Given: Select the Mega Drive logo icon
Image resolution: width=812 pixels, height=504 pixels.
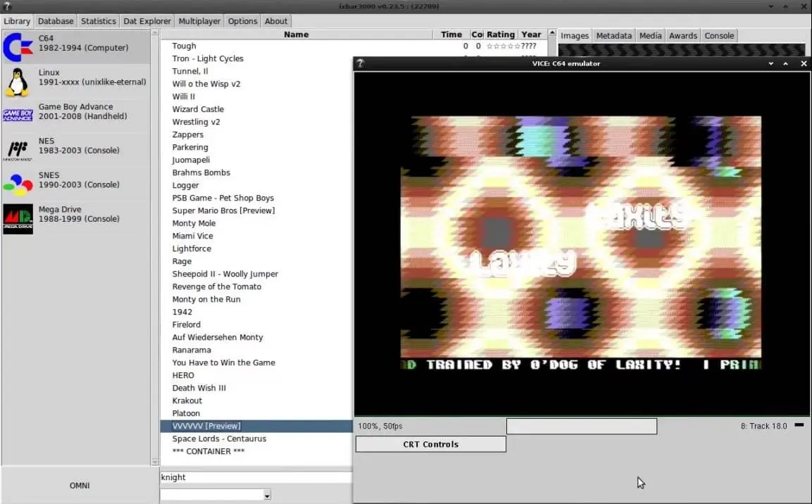Looking at the screenshot, I should point(18,219).
